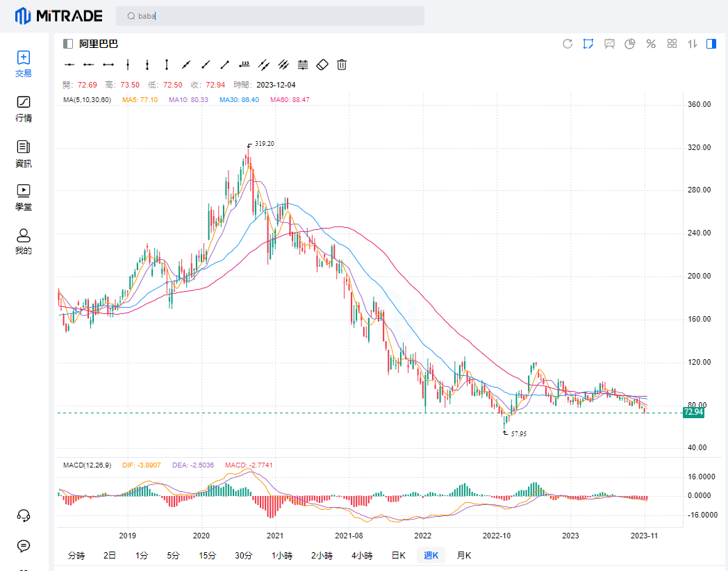Screen dimensions: 728x571
Task: Open the pie chart icon
Action: pos(630,44)
